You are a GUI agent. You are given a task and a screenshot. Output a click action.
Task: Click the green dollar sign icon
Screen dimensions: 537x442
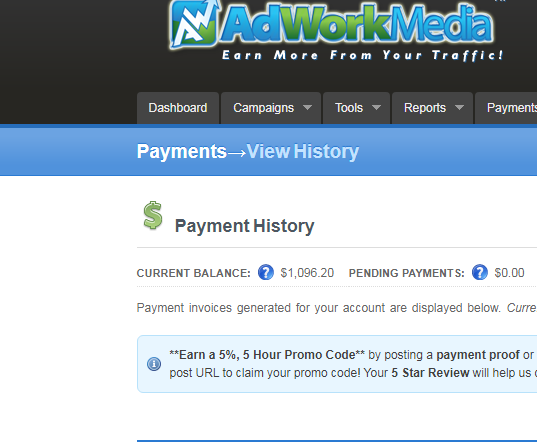pos(153,215)
